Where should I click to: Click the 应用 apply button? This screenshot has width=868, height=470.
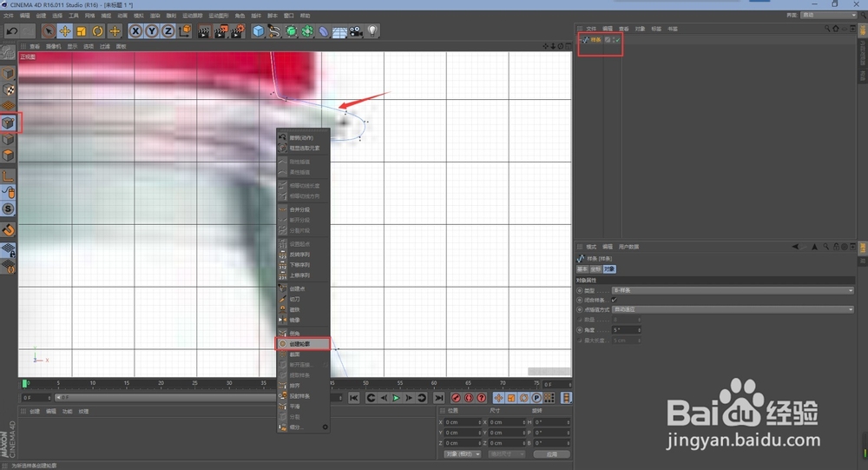click(551, 453)
